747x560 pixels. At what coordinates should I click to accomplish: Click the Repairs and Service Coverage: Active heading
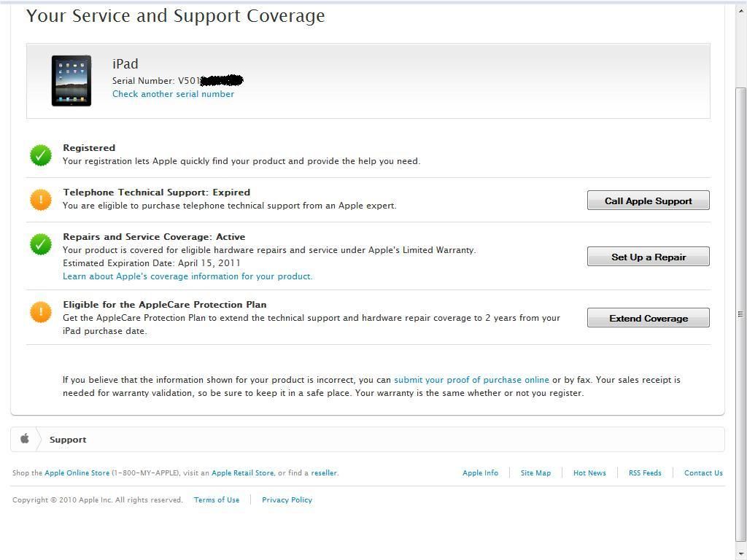click(x=154, y=237)
